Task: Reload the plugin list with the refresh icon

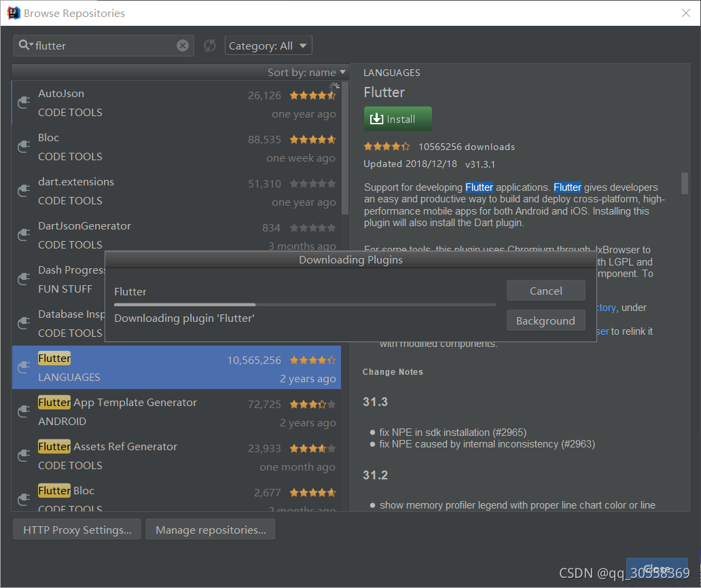Action: click(x=210, y=45)
